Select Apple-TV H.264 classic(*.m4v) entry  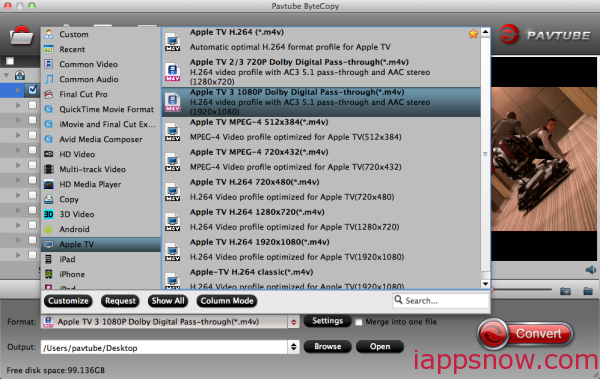click(321, 279)
